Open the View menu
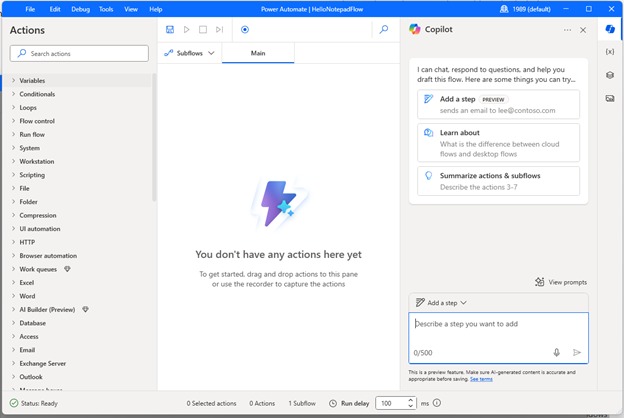This screenshot has height=418, width=624. pyautogui.click(x=131, y=9)
